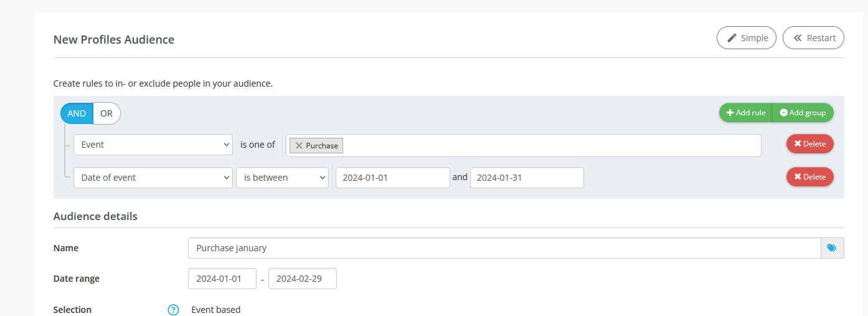Click the rule end date field 2024-01-31
Viewport: 868px width, 316px height.
tap(527, 178)
